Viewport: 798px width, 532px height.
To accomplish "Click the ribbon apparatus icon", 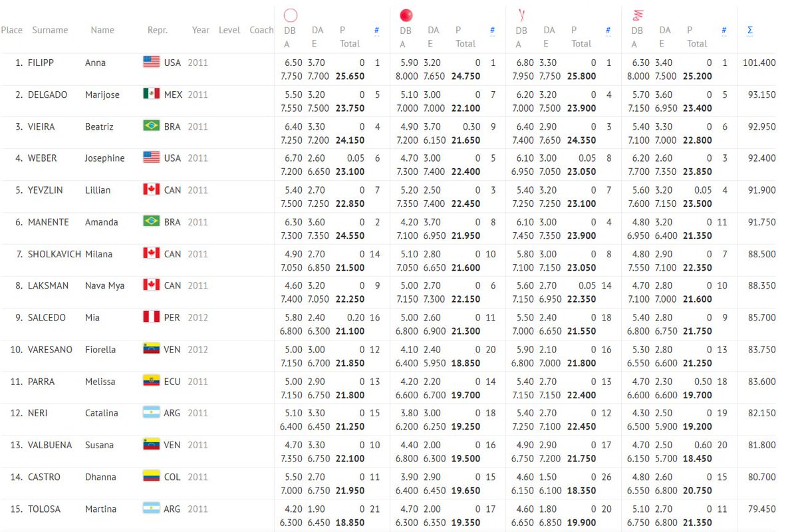I will (x=637, y=15).
